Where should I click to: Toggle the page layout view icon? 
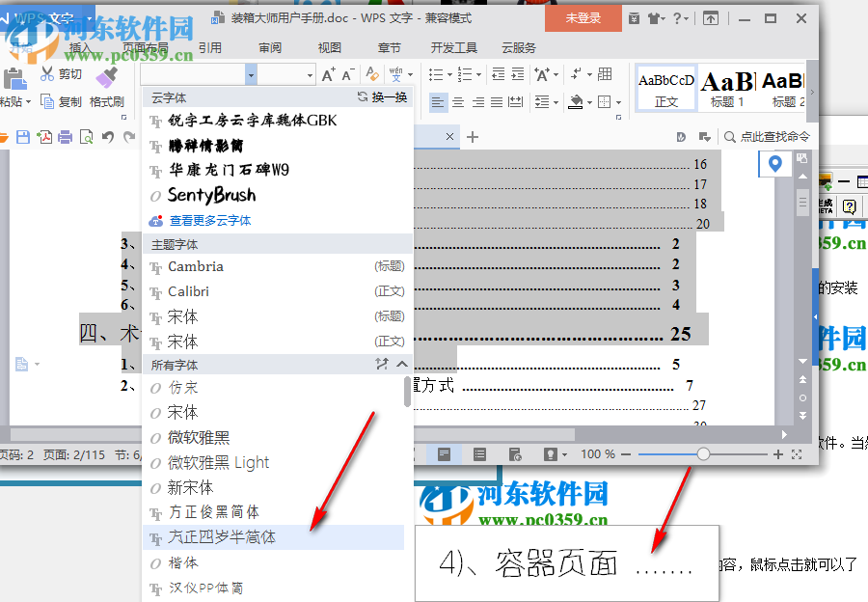point(444,454)
